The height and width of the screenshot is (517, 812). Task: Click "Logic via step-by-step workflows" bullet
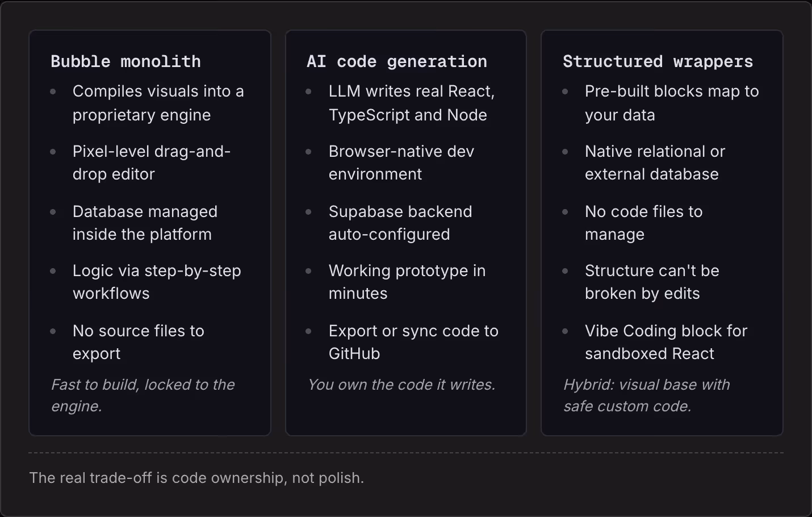(x=157, y=282)
